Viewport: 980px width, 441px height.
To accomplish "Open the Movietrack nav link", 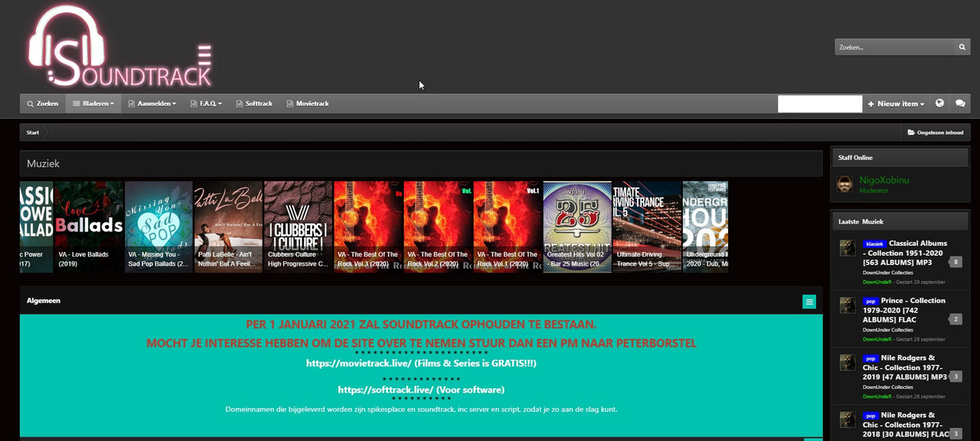I will click(x=307, y=103).
